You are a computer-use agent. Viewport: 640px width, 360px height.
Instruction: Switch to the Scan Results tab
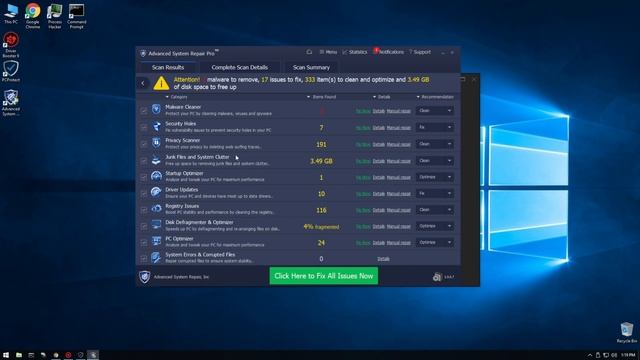pyautogui.click(x=168, y=67)
